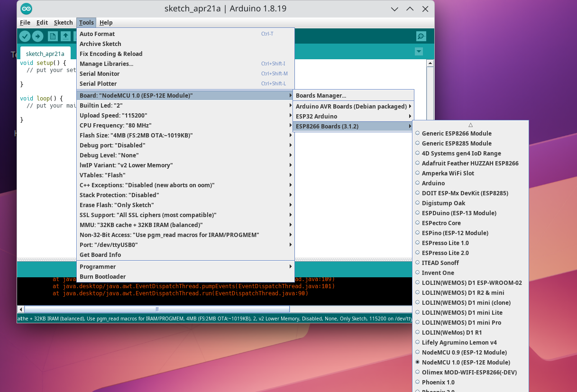Click the editor vertical scrollbar up arrow
Viewport: 577px width, 392px height.
430,63
